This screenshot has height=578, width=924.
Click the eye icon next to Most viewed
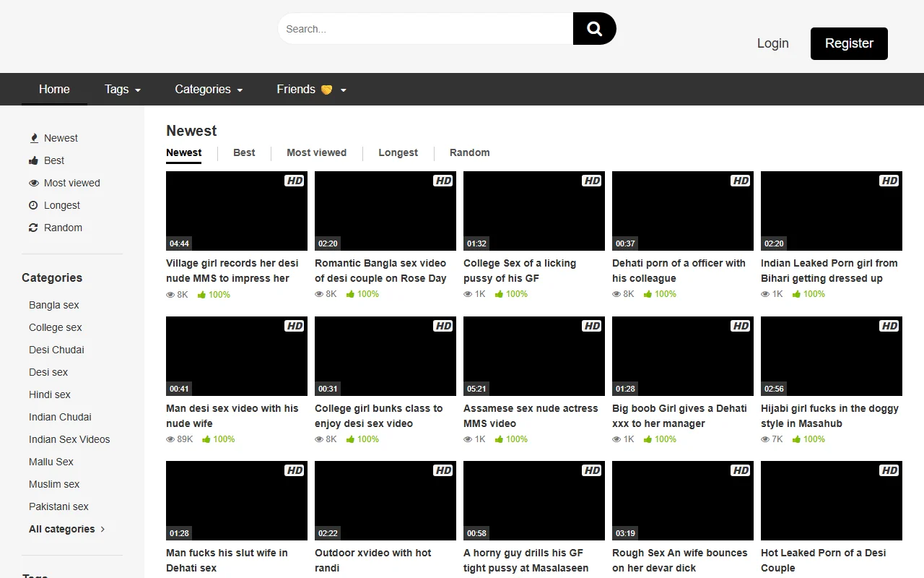click(x=33, y=183)
